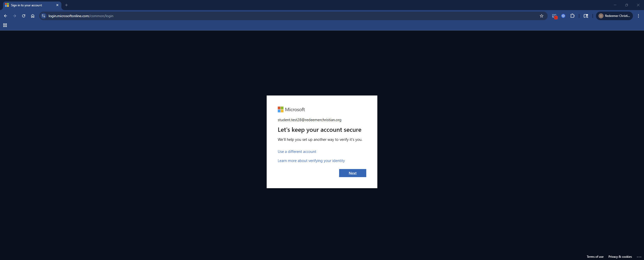Open the tab search icon in toolbar
This screenshot has height=260, width=644.
[x=586, y=16]
